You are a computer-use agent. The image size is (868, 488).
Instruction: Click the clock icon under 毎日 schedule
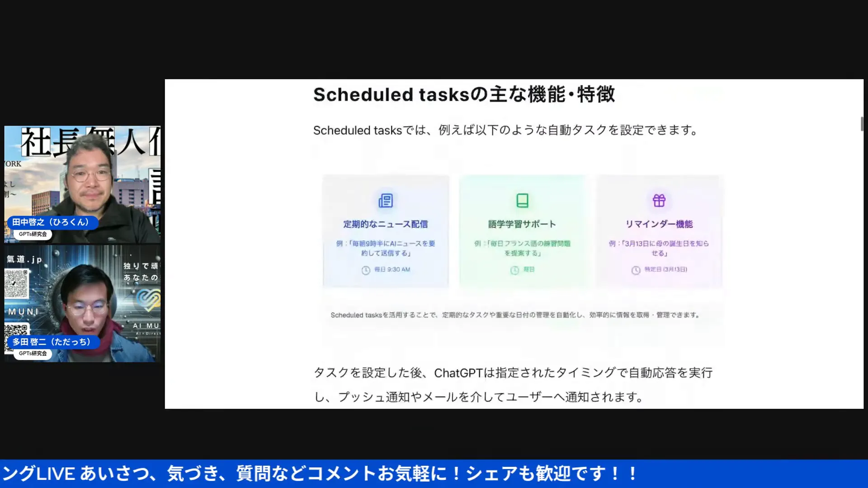point(514,270)
